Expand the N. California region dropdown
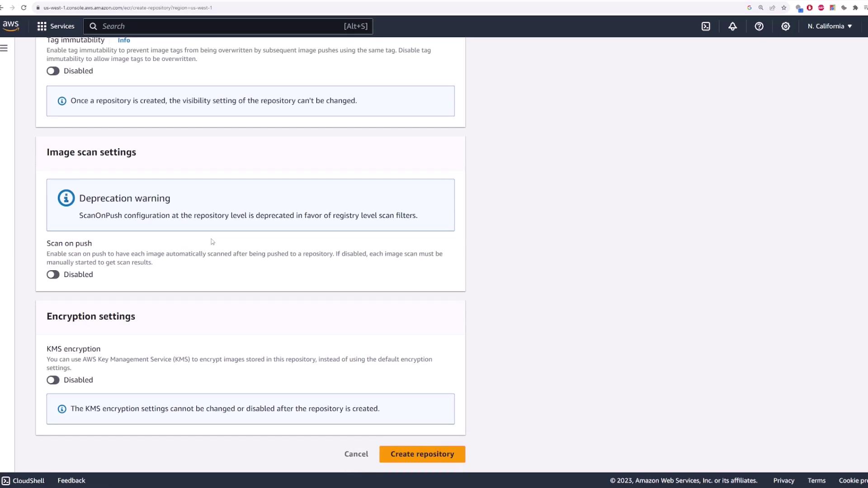Screen dimensions: 868x488 click(x=830, y=26)
